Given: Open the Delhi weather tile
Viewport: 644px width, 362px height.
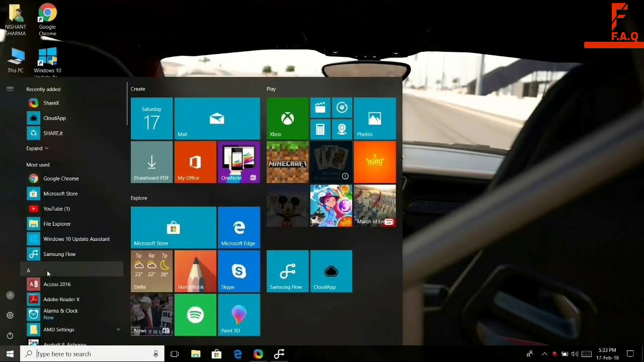Looking at the screenshot, I should 151,271.
